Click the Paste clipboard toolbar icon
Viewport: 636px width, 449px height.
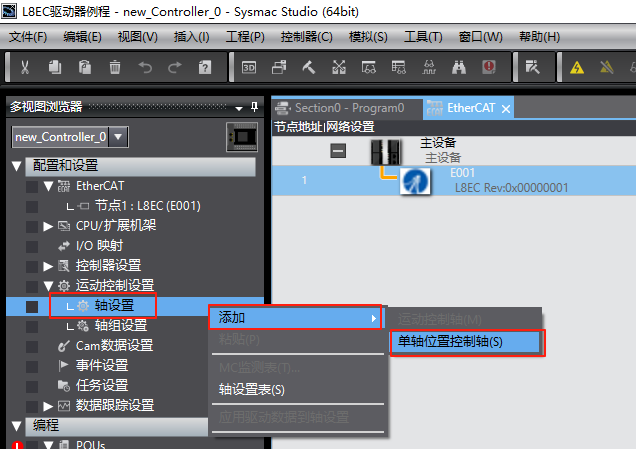pos(85,67)
